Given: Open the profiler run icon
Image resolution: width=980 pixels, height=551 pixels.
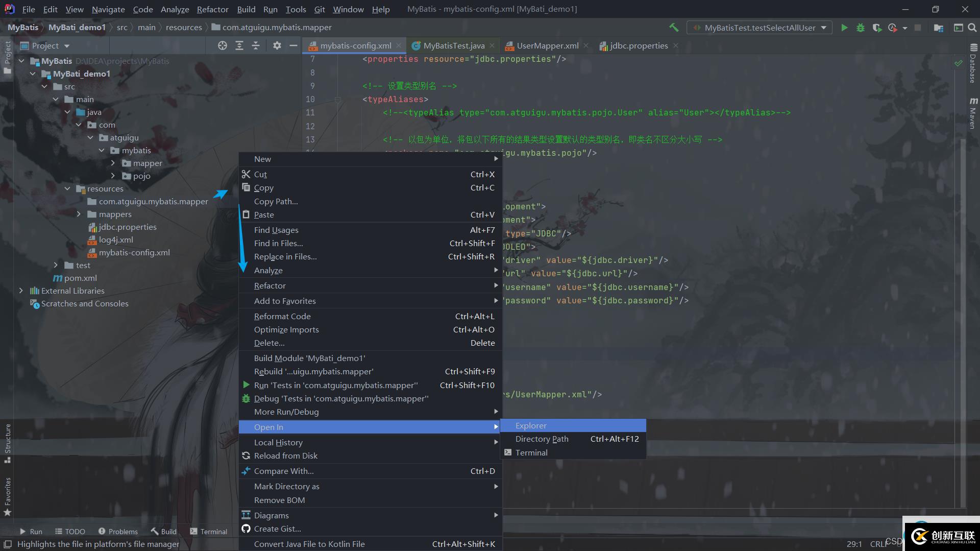Looking at the screenshot, I should tap(893, 28).
